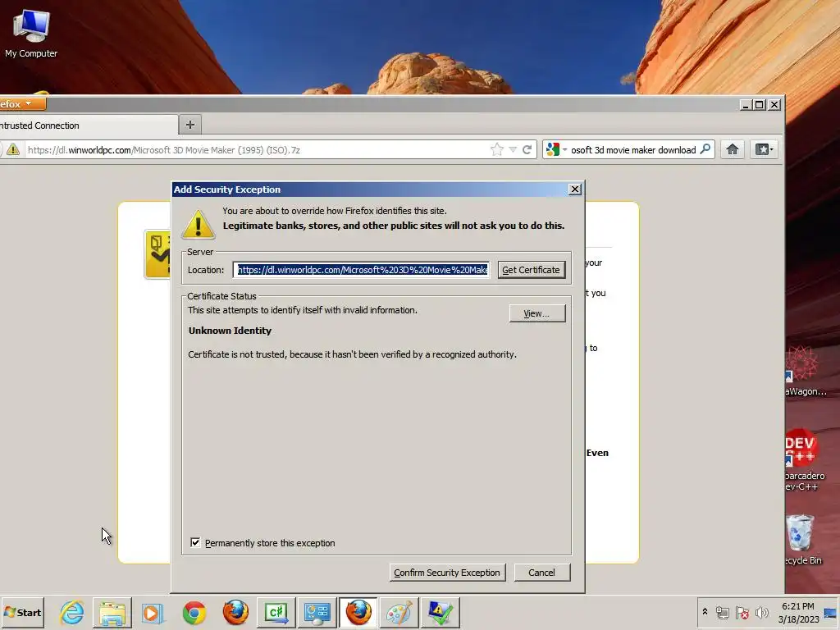
Task: Click the Unknown Identity heading text
Action: point(230,331)
